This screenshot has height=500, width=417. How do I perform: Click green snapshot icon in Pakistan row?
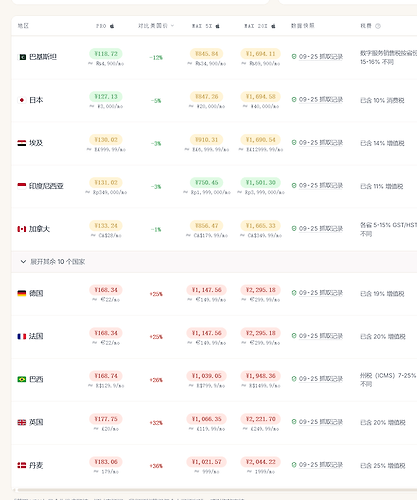tap(294, 57)
